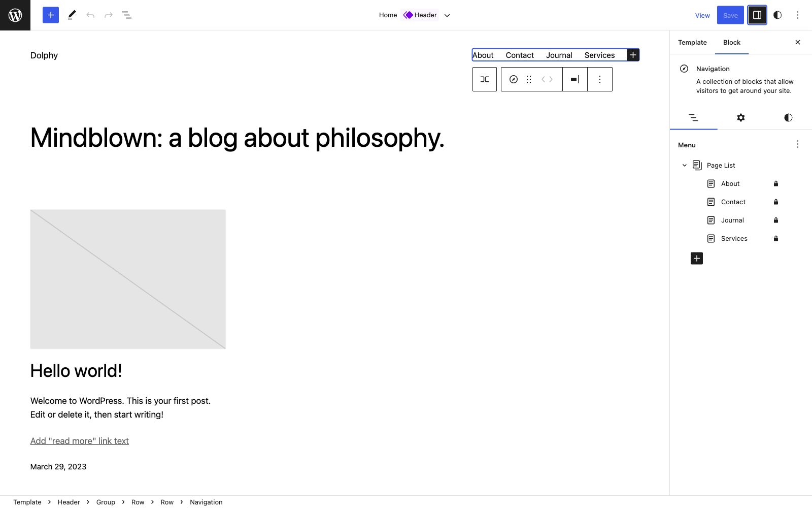
Task: Close the settings sidebar
Action: (x=798, y=42)
